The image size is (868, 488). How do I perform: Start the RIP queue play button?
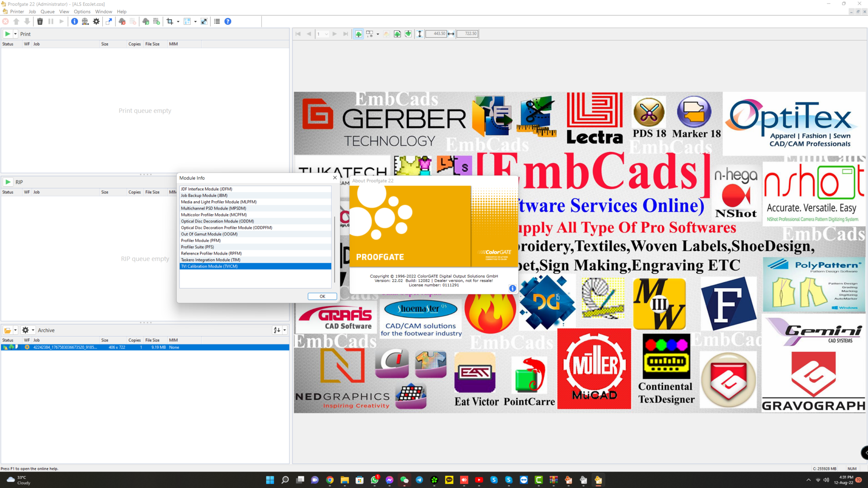click(x=8, y=182)
